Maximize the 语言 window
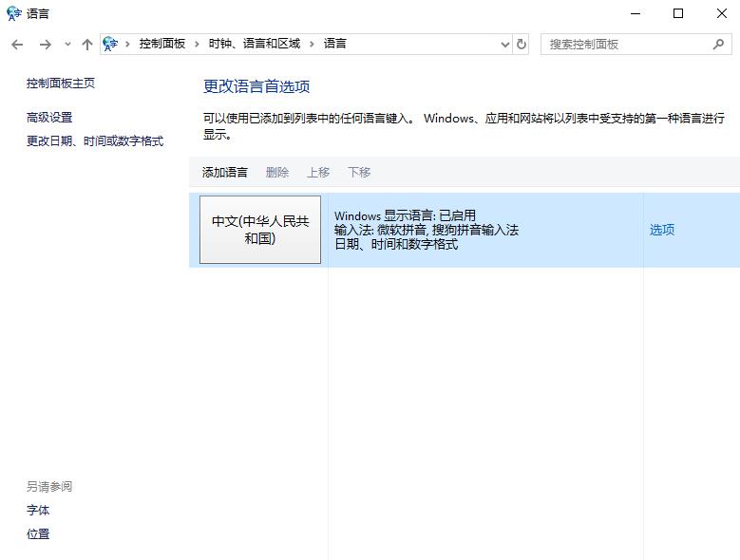The height and width of the screenshot is (560, 740). [678, 13]
